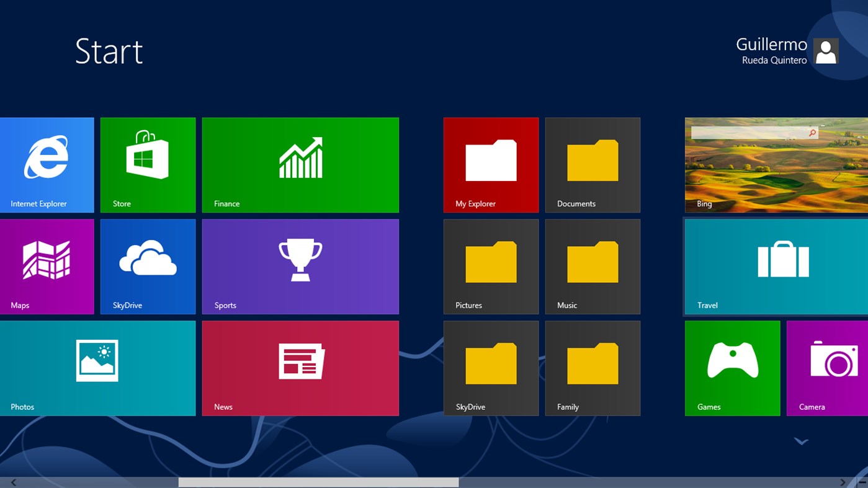Open the My Explorer tile
868x488 pixels.
pyautogui.click(x=491, y=164)
